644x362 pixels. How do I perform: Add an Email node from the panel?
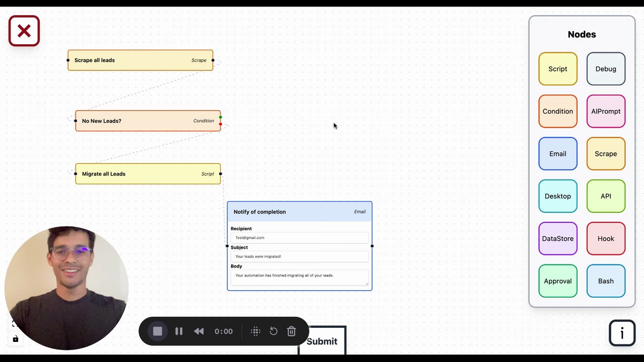tap(557, 154)
